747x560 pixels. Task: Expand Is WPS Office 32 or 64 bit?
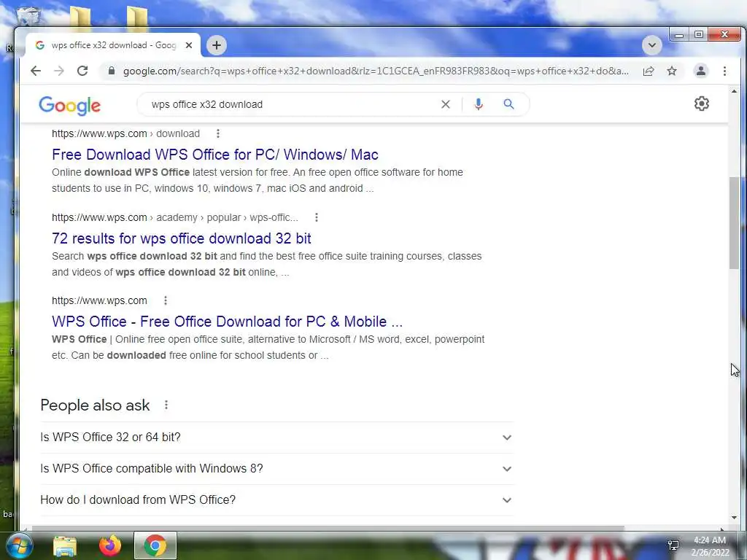(x=276, y=437)
